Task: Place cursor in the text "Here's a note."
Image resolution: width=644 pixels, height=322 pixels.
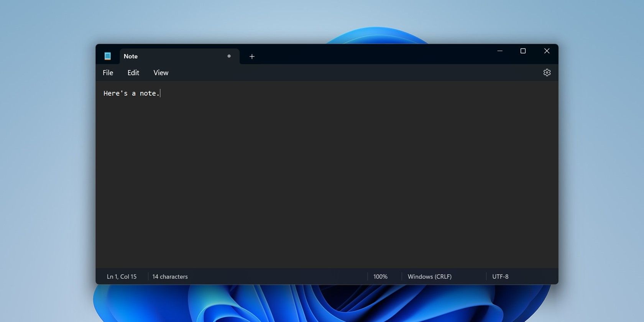Action: (x=131, y=93)
